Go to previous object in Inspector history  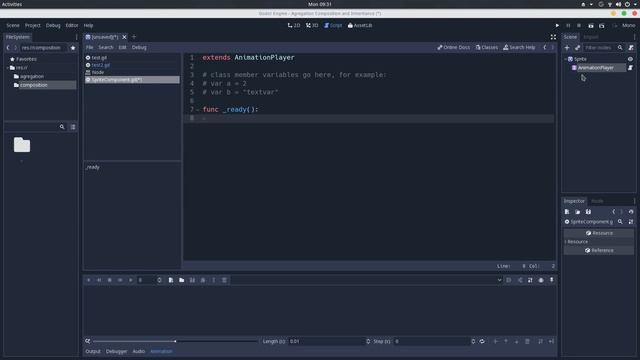(x=613, y=212)
